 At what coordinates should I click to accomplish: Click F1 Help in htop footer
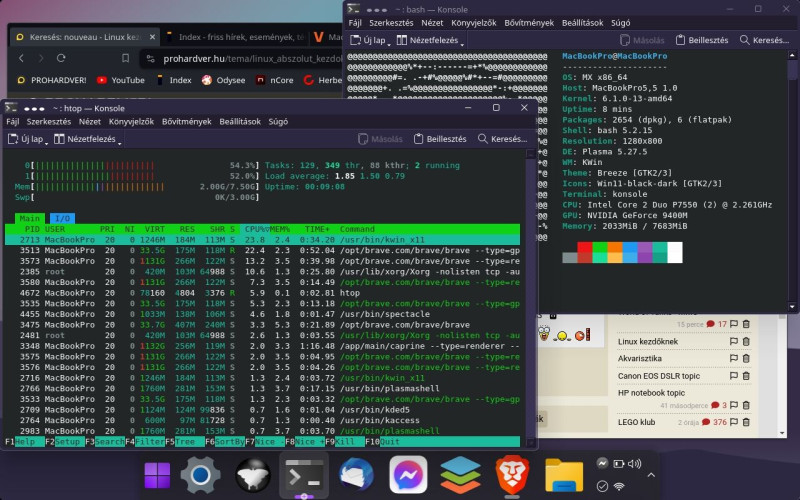(x=24, y=442)
